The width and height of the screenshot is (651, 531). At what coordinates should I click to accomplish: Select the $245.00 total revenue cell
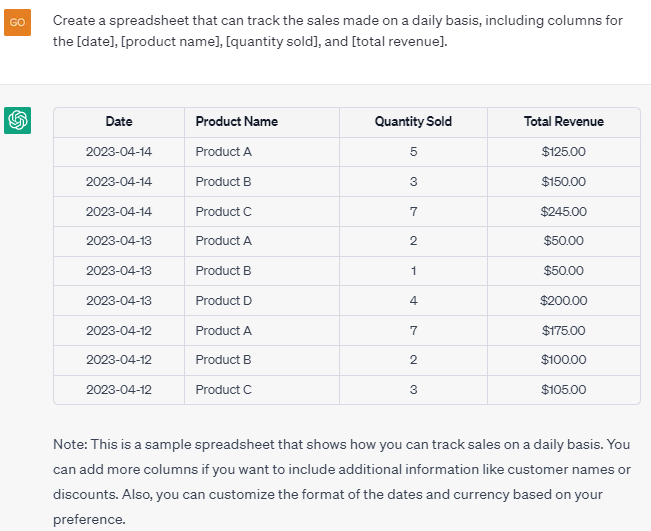pos(564,212)
